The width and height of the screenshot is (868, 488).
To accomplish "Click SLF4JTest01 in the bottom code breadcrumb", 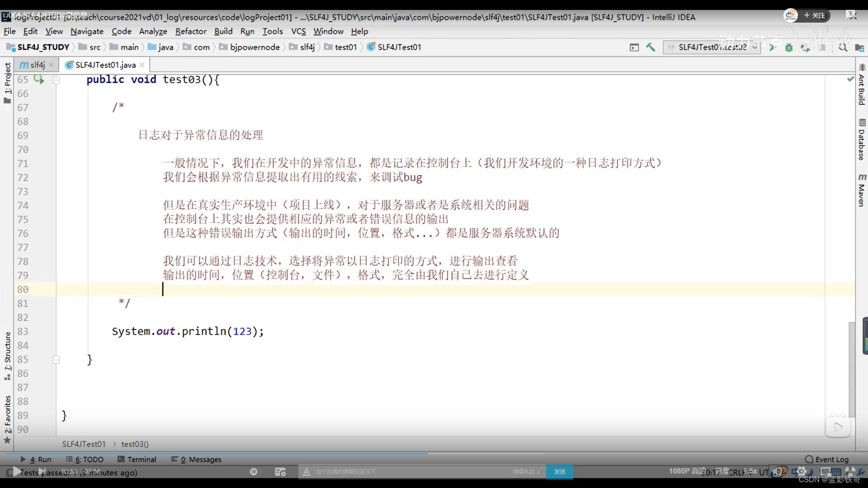I will click(x=84, y=444).
